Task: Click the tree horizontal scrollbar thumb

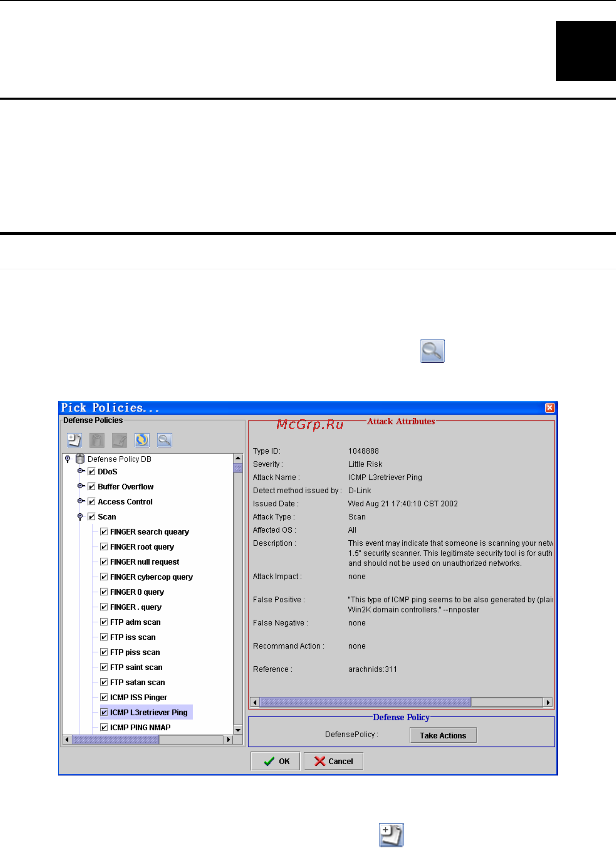Action: coord(115,739)
